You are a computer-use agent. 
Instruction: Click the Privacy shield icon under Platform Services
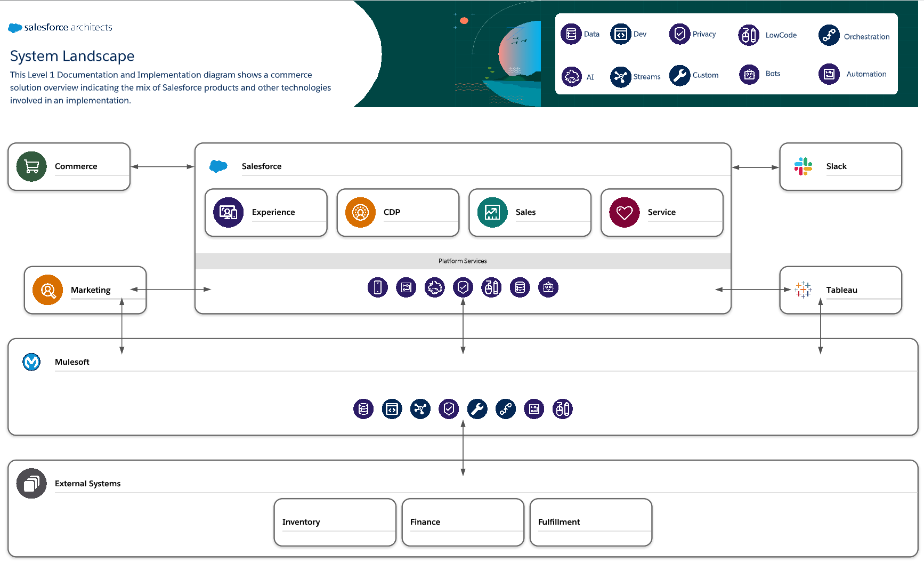463,287
